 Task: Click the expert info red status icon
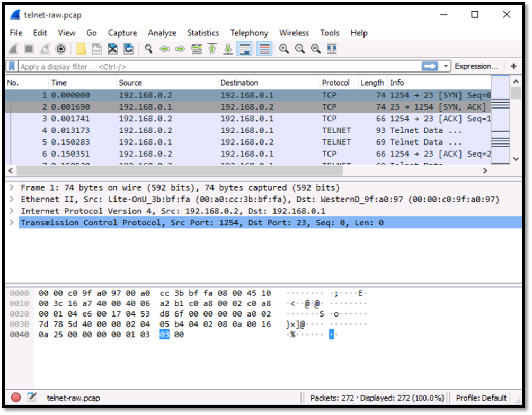tap(16, 397)
